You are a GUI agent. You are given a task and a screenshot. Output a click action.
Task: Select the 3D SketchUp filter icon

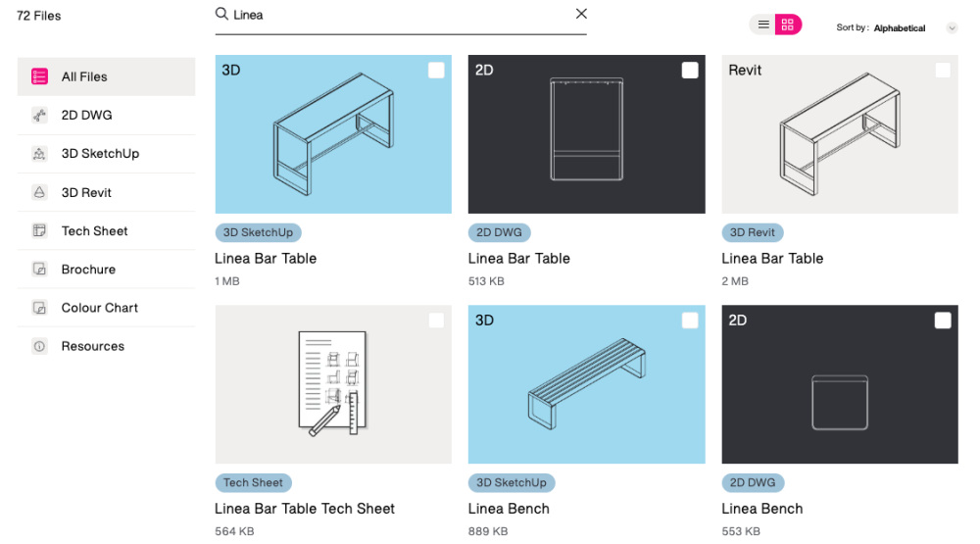[39, 154]
